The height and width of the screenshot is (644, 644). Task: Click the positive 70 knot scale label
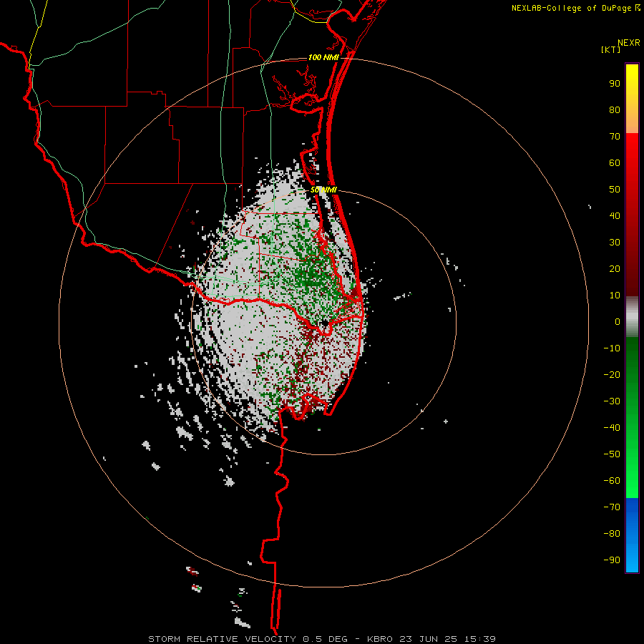(615, 137)
